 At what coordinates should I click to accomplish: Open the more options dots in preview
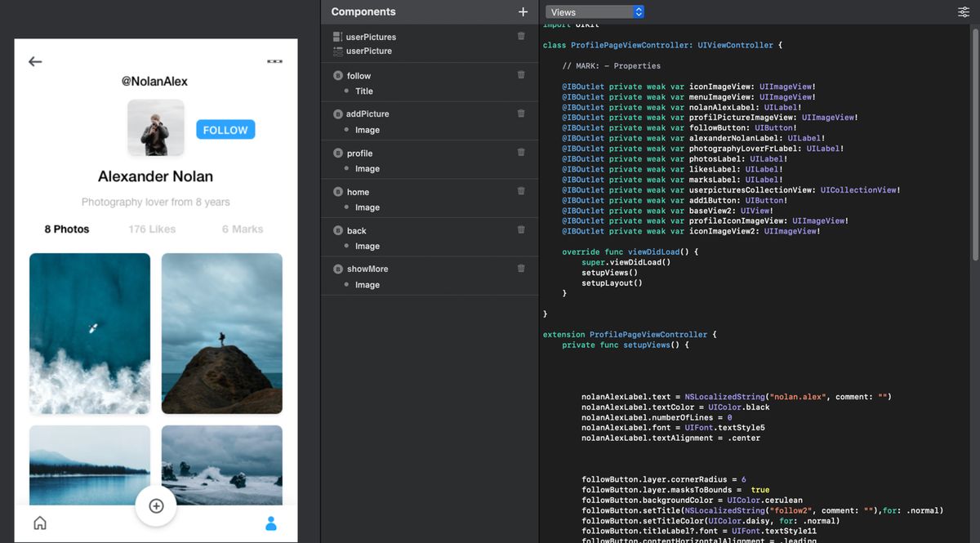click(274, 61)
